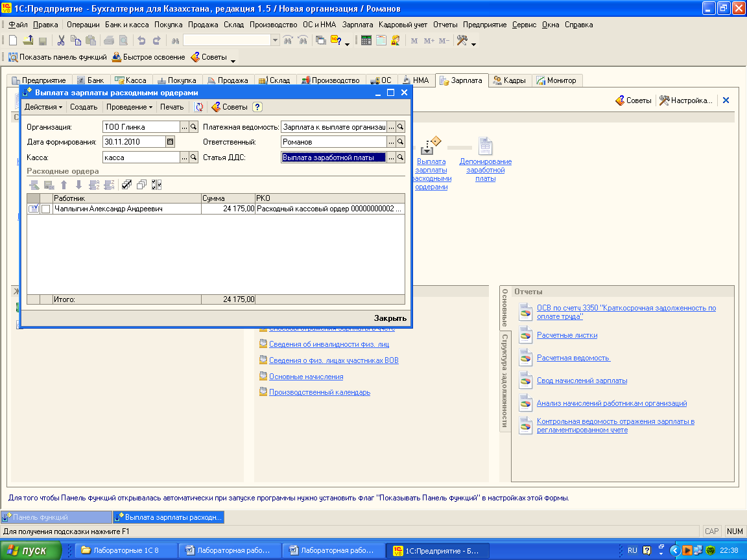The height and width of the screenshot is (560, 747).
Task: Click the refresh icon in dialog toolbar
Action: [199, 107]
